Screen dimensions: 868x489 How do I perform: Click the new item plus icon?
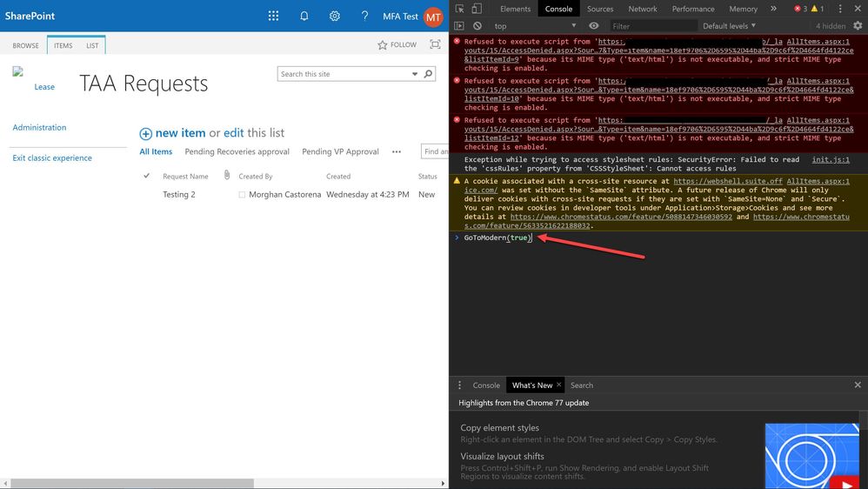point(145,133)
